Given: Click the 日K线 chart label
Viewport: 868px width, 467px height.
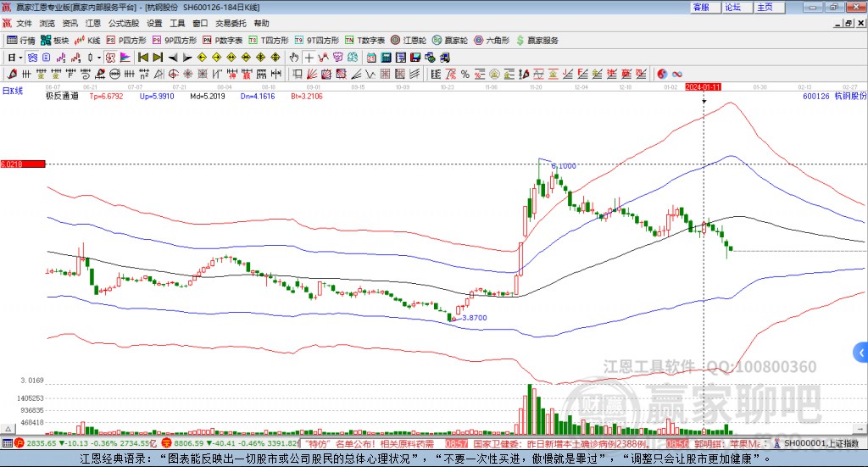Looking at the screenshot, I should (13, 91).
